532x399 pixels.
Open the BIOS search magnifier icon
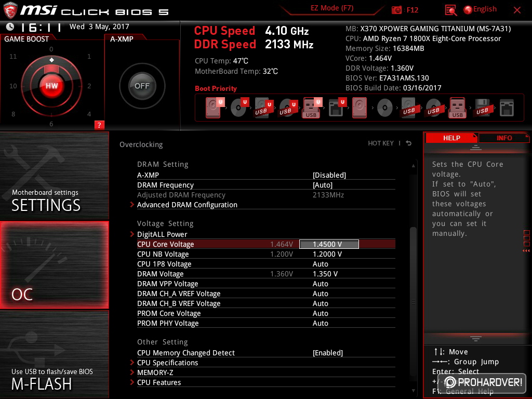click(451, 10)
